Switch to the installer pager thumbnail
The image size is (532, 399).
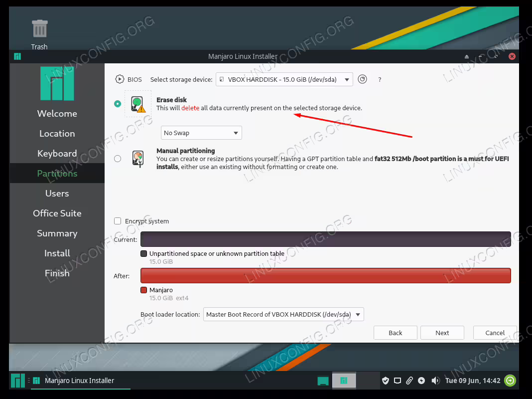[344, 381]
